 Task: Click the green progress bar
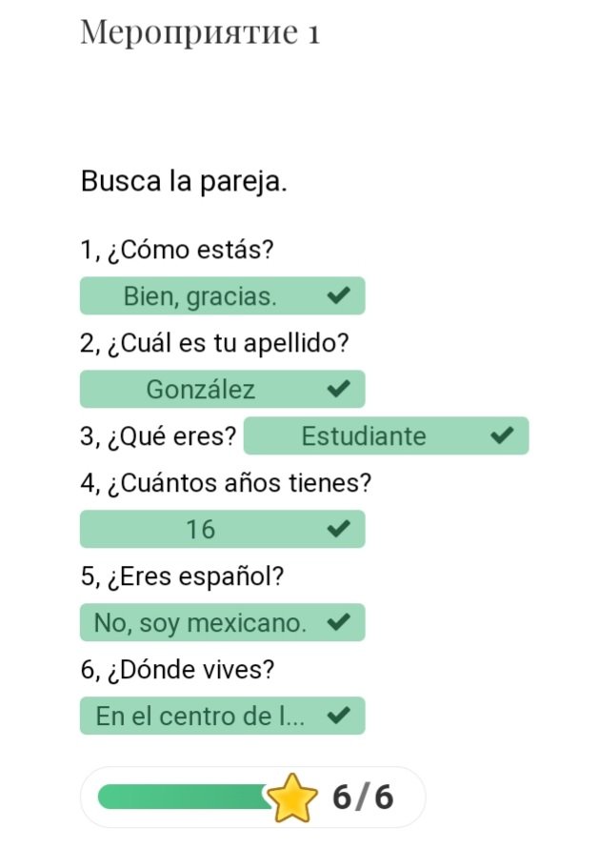pyautogui.click(x=183, y=797)
